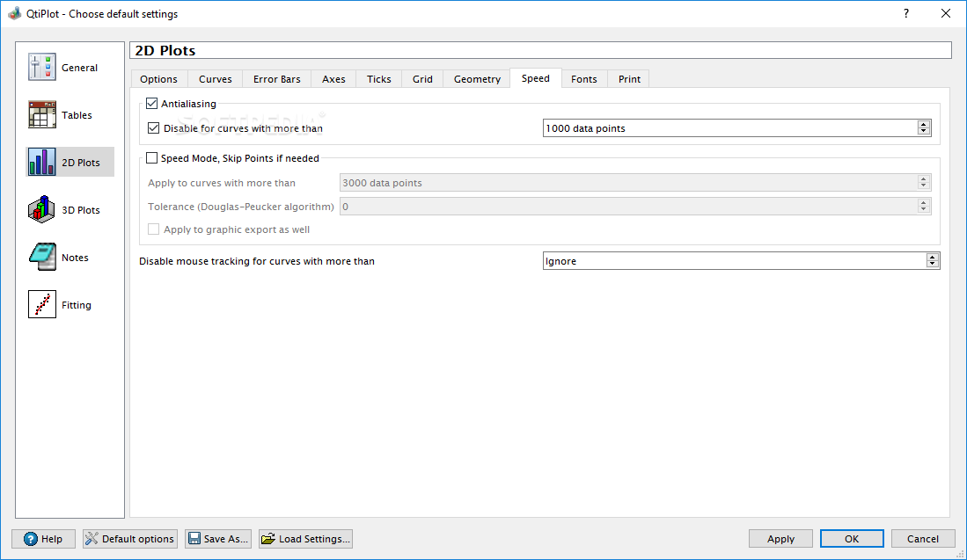Select the Notes label in sidebar
The height and width of the screenshot is (560, 967).
click(76, 258)
